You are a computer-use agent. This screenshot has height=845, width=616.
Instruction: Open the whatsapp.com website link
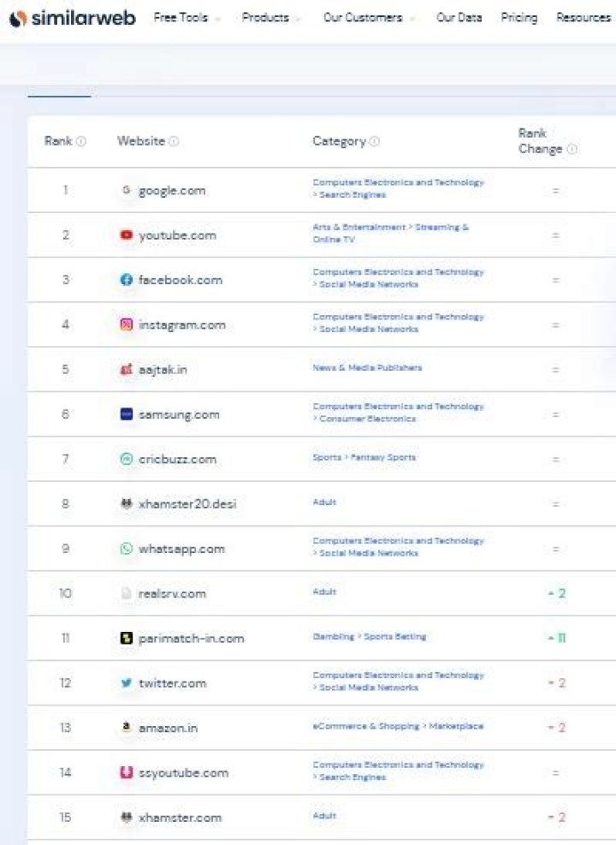(181, 549)
